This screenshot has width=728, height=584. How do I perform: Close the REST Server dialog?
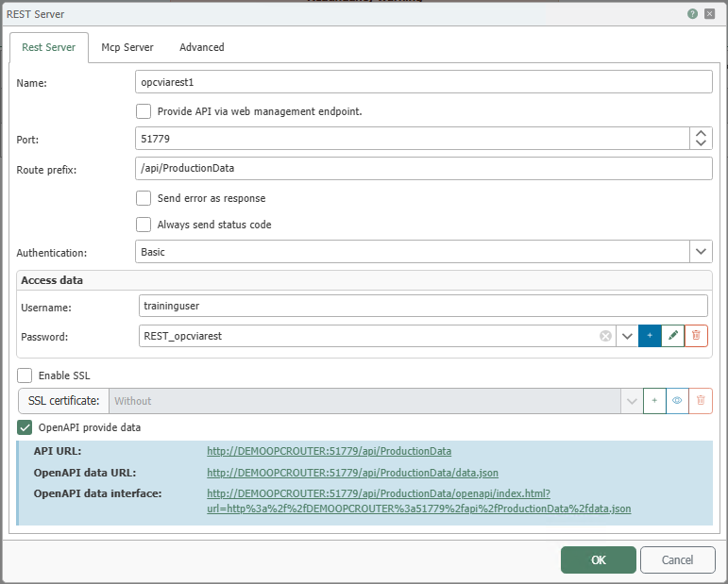point(709,14)
